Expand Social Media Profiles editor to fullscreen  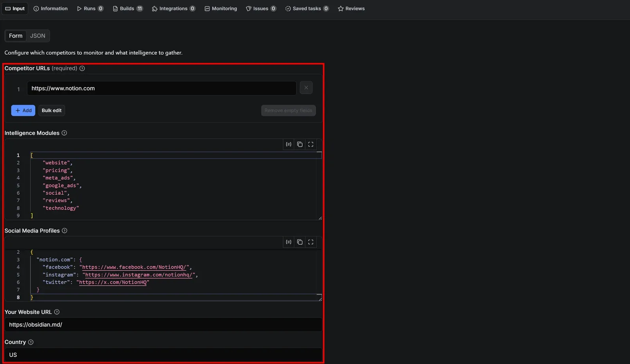pos(311,242)
